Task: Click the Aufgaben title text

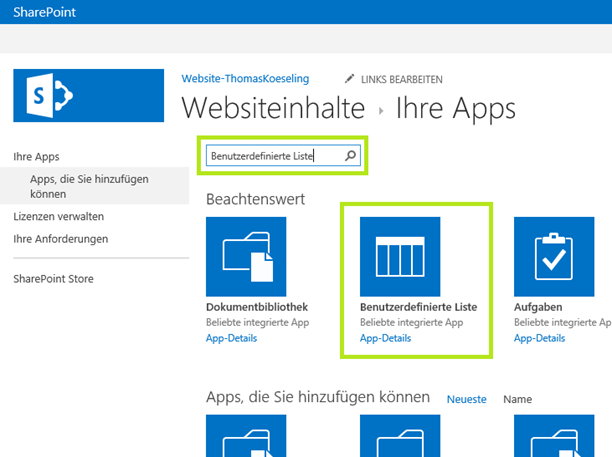Action: click(538, 307)
